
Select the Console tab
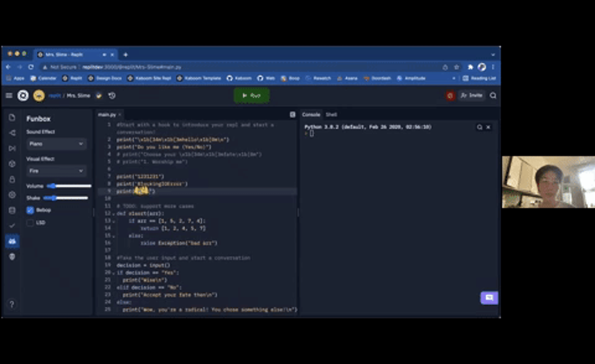(311, 115)
